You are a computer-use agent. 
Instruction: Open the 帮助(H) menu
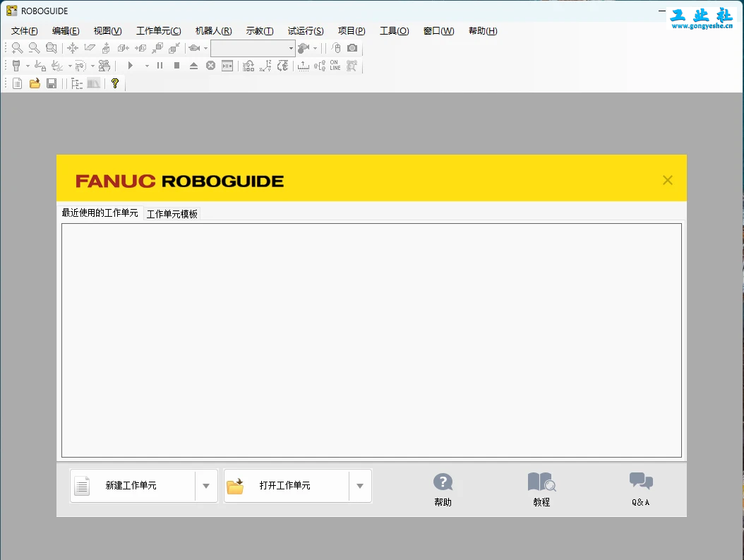coord(483,31)
